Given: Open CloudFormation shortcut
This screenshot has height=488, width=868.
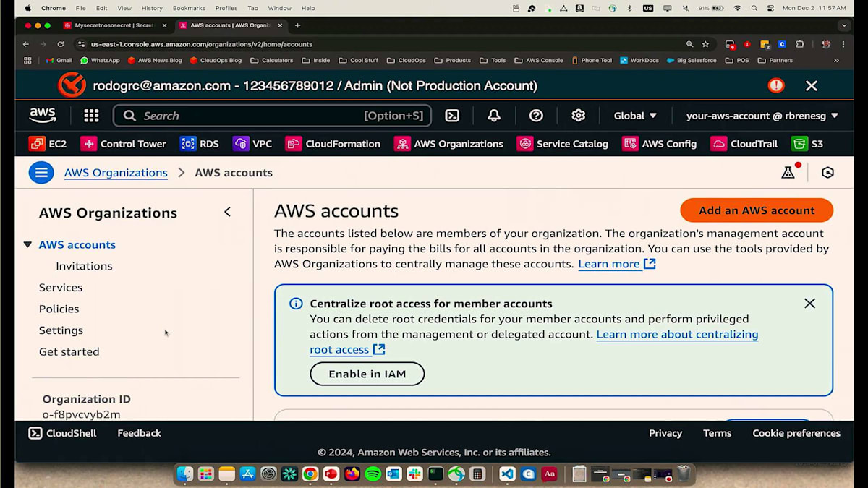Looking at the screenshot, I should click(333, 144).
